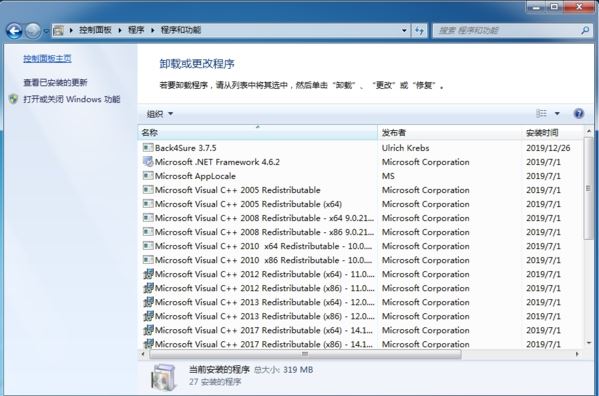
Task: Select Visual C++ 2005 Redistributable (x64) icon
Action: [x=148, y=204]
